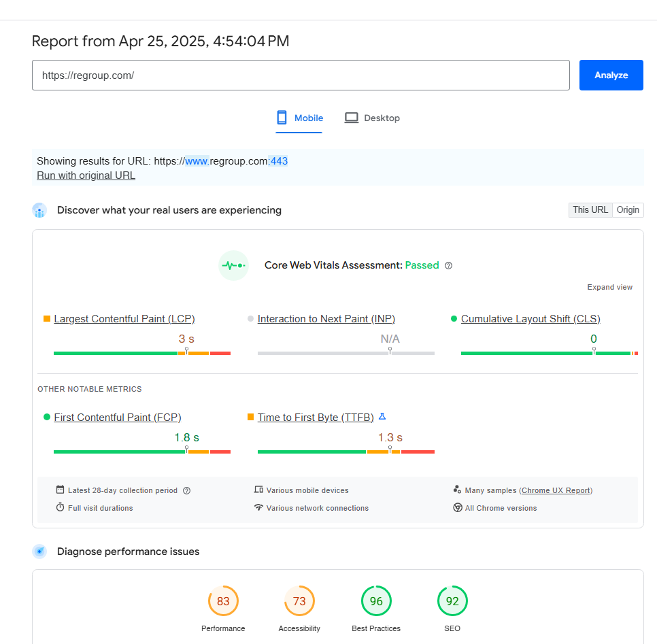Click the CLS value 0
657x644 pixels.
point(594,339)
